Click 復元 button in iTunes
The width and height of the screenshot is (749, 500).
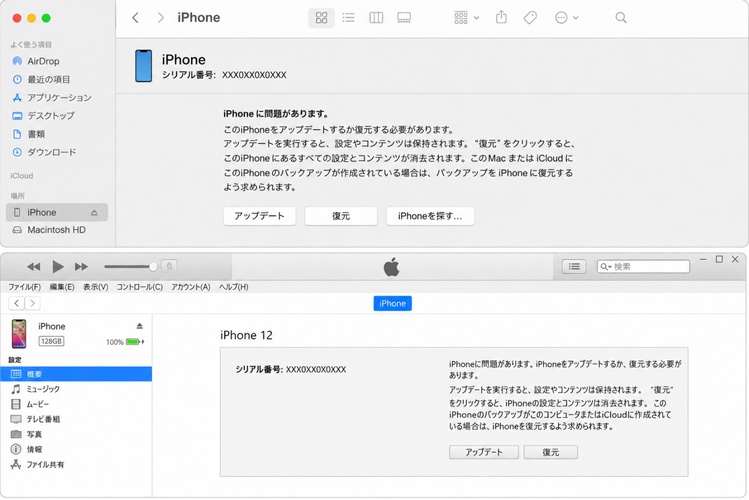(x=551, y=452)
